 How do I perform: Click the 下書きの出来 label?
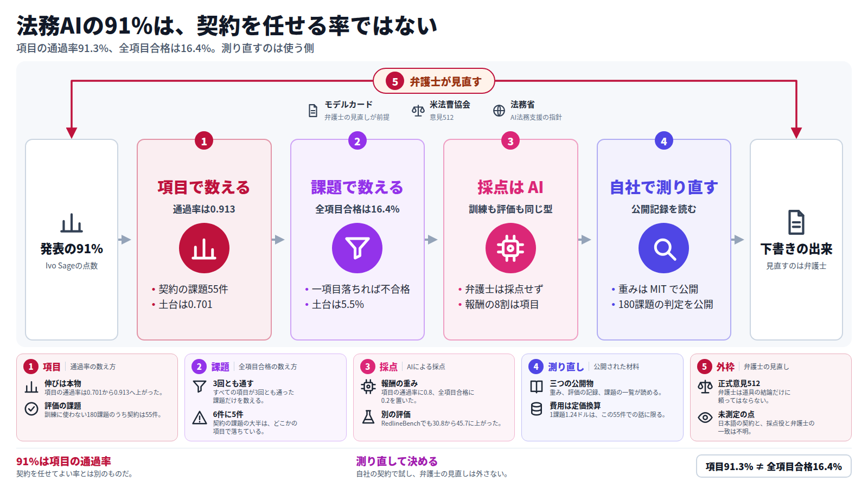click(796, 249)
